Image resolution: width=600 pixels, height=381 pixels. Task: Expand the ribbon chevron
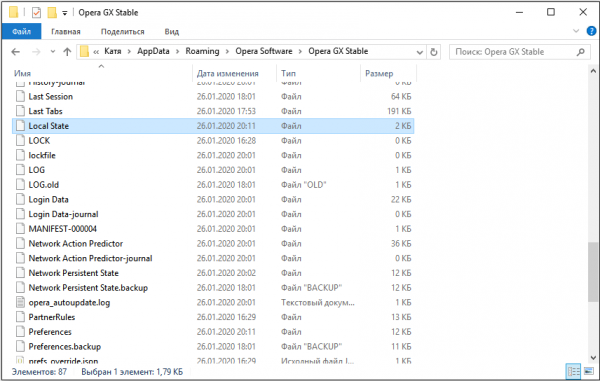[576, 31]
